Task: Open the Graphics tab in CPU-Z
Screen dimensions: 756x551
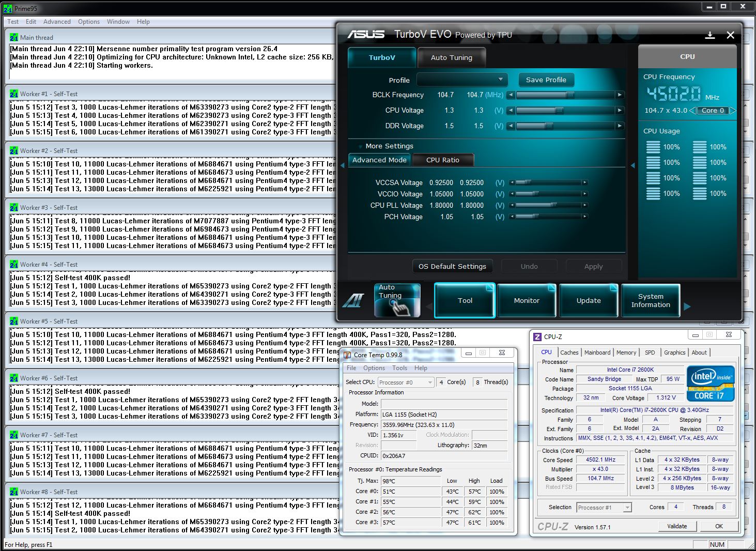Action: (x=675, y=353)
